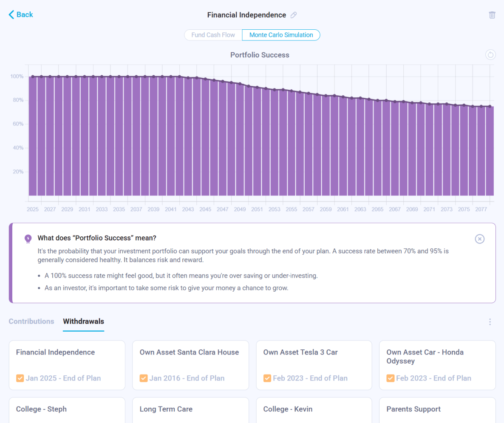Click the 2025 bar in the chart
Viewport: 504px width, 423px height.
point(33,136)
